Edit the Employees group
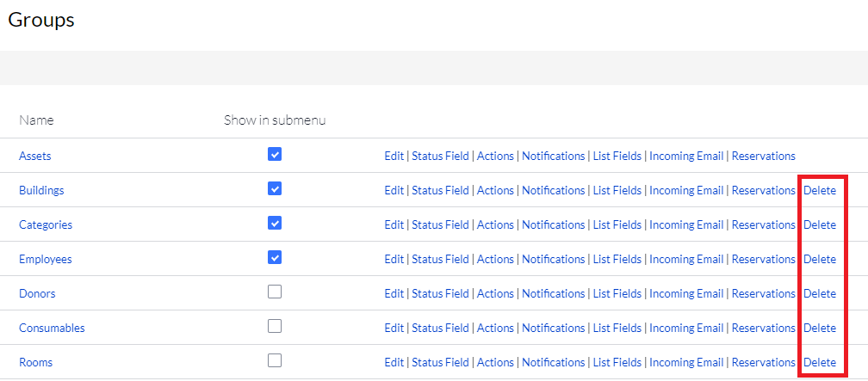 click(x=394, y=259)
